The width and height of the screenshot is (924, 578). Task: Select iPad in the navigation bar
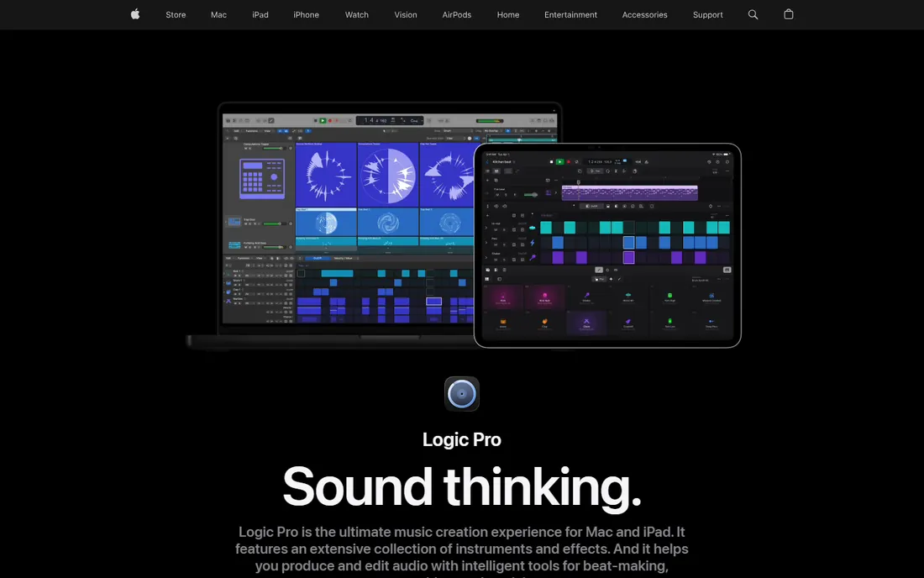[x=260, y=15]
